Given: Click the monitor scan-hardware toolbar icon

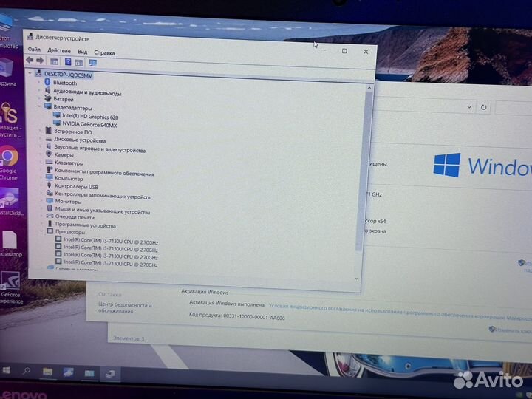Looking at the screenshot, I should click(92, 63).
